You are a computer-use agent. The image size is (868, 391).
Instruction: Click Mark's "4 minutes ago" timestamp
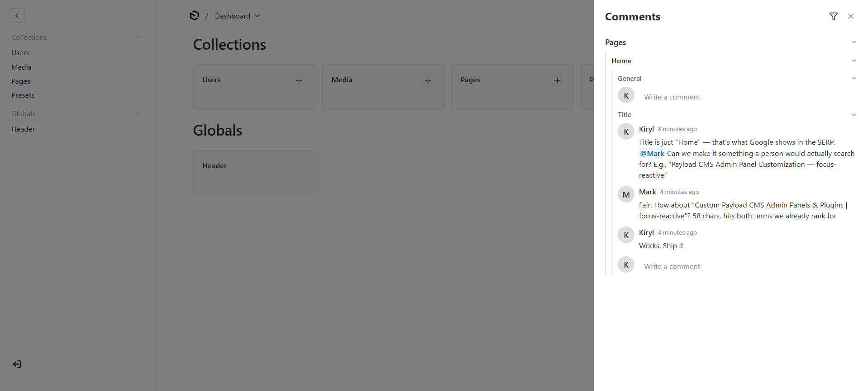pos(679,192)
